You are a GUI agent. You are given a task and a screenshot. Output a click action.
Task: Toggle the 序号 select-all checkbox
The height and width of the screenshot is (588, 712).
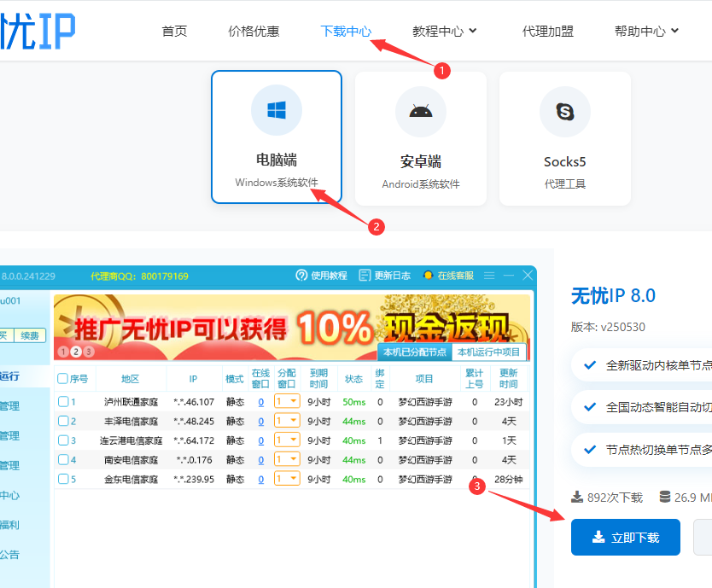click(63, 379)
